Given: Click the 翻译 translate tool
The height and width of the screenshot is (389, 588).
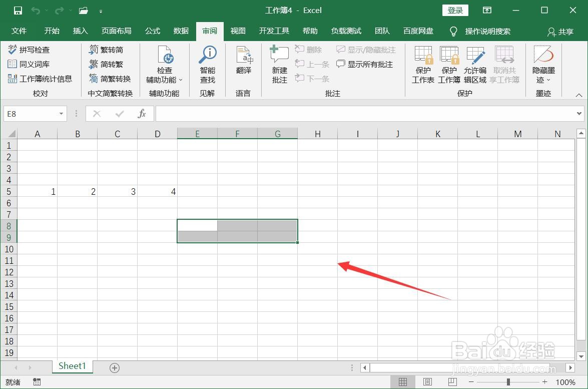Looking at the screenshot, I should [244, 64].
